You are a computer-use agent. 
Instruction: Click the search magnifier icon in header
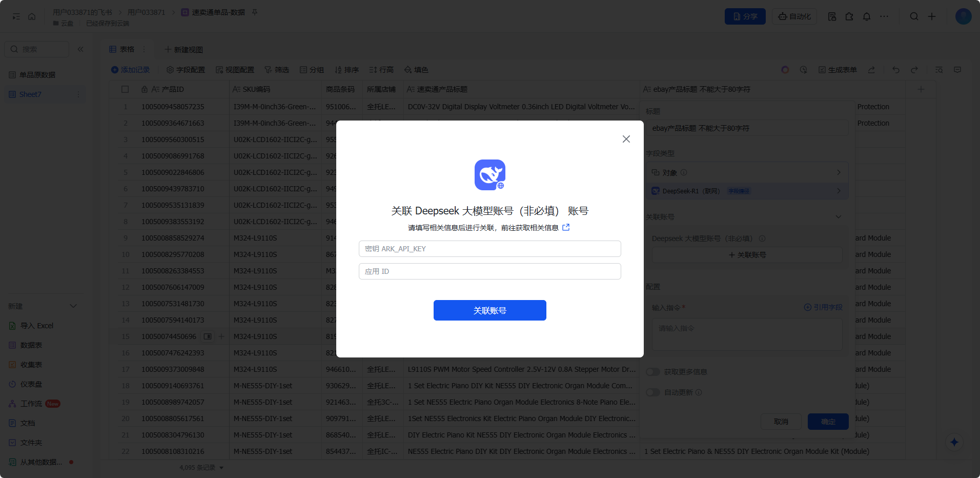[914, 16]
